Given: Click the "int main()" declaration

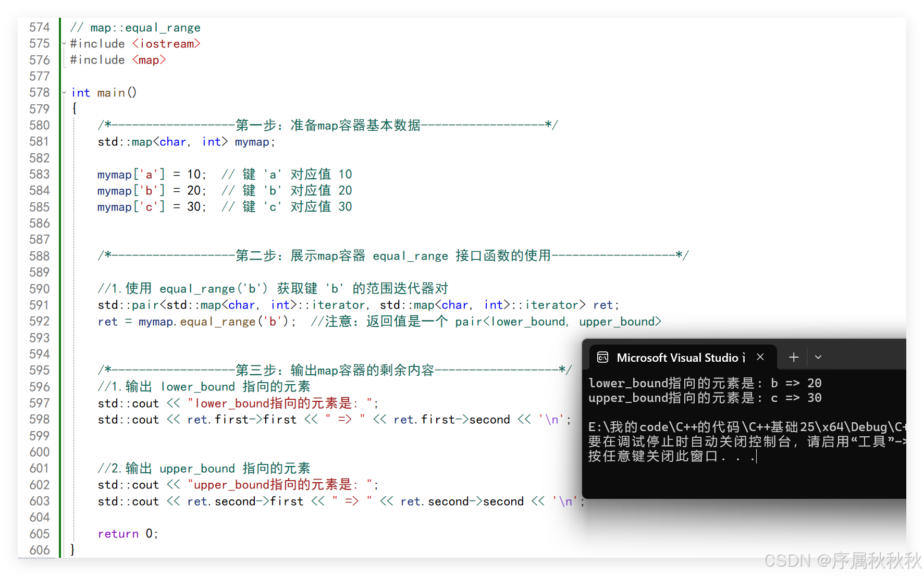Looking at the screenshot, I should click(104, 92).
